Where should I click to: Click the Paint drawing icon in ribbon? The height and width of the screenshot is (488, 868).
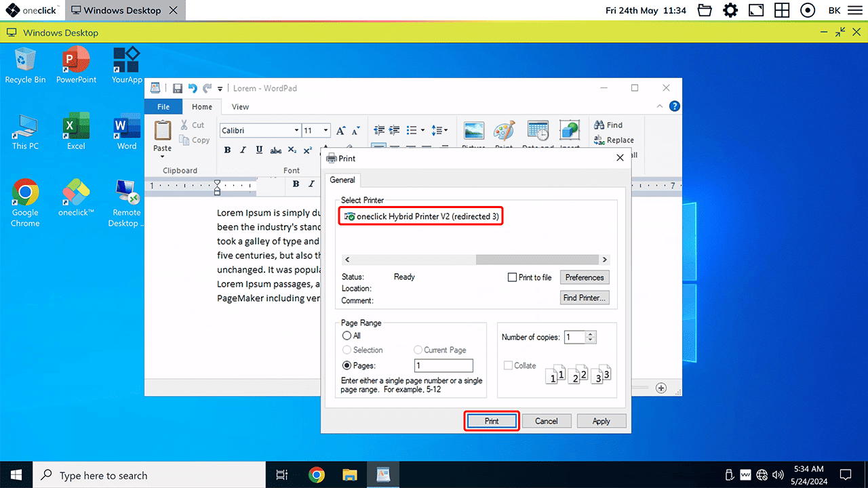coord(504,131)
